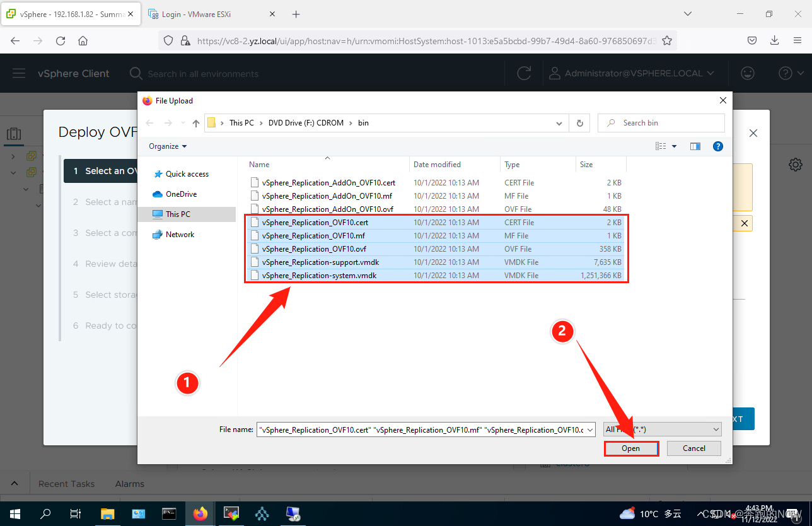The image size is (812, 526).
Task: Refresh the bin folder listing
Action: click(579, 123)
